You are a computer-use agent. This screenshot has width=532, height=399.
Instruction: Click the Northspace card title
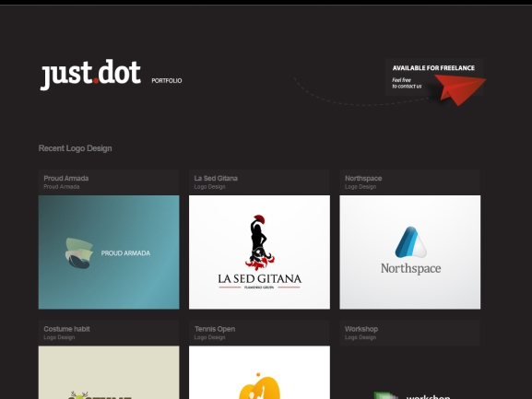(363, 179)
